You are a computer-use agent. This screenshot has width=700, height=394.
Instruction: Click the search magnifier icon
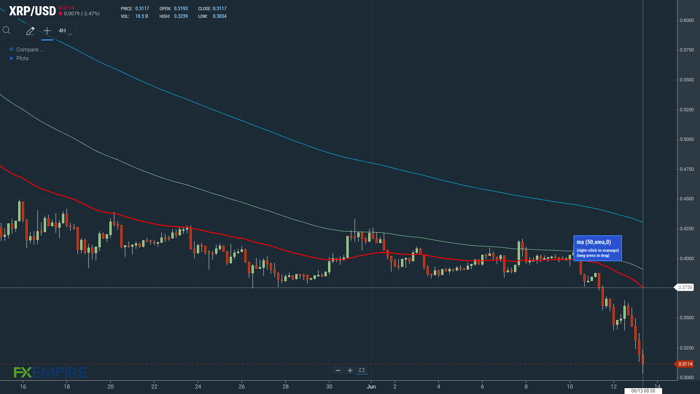(6, 30)
